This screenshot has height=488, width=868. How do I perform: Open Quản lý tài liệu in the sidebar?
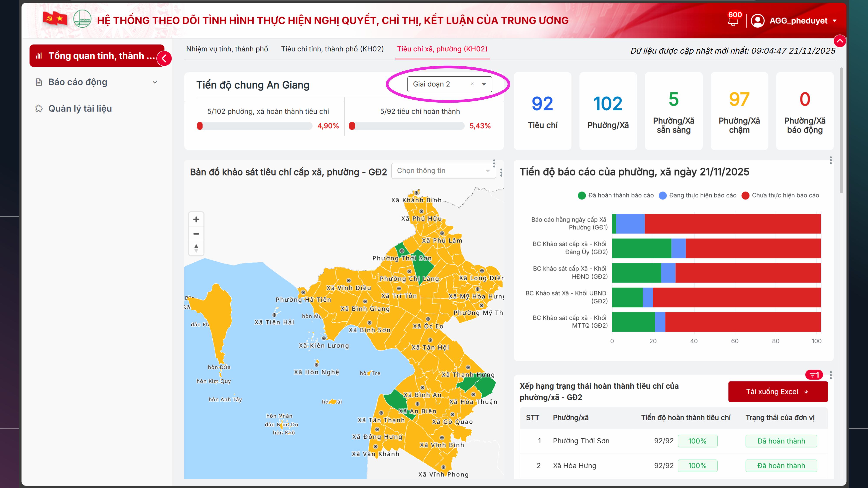pyautogui.click(x=80, y=108)
